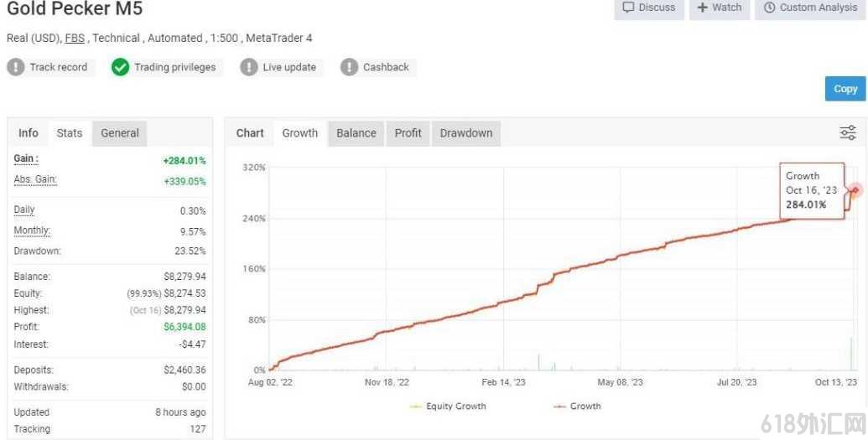Open the FBS broker link

point(75,39)
